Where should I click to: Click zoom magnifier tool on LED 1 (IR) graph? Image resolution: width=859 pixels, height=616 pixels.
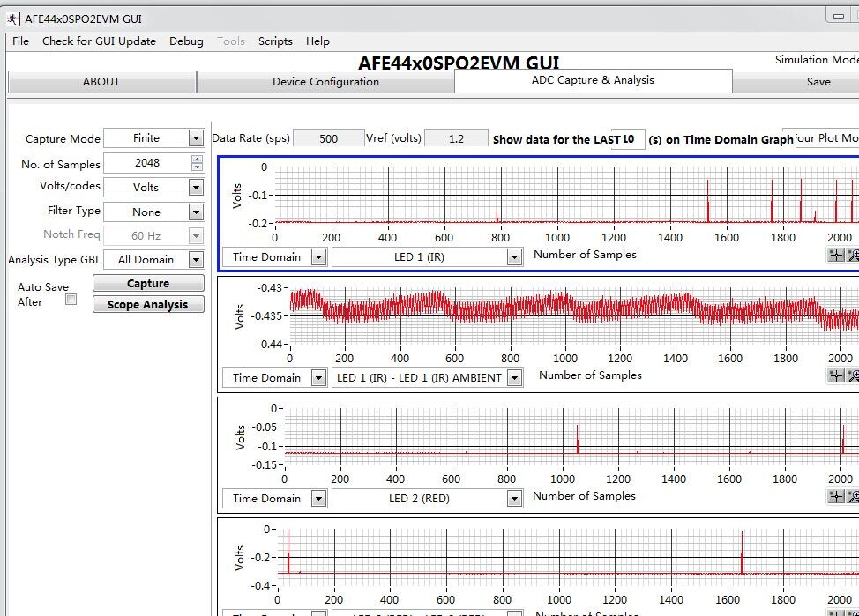(853, 256)
